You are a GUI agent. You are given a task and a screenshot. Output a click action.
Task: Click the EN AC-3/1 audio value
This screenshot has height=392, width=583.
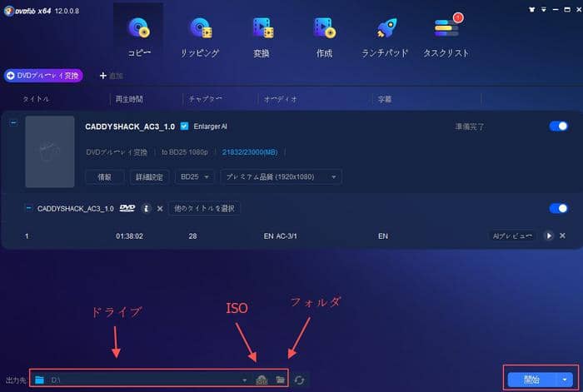(281, 236)
